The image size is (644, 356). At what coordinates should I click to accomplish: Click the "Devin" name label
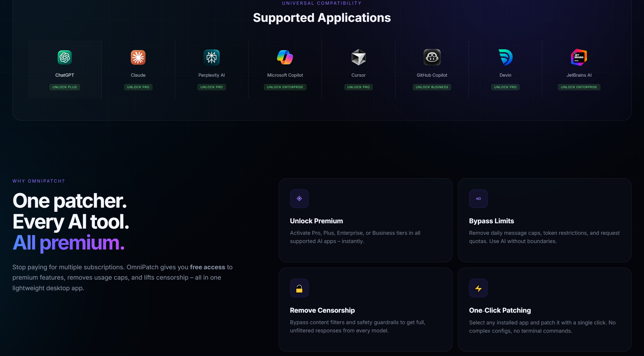coord(505,75)
